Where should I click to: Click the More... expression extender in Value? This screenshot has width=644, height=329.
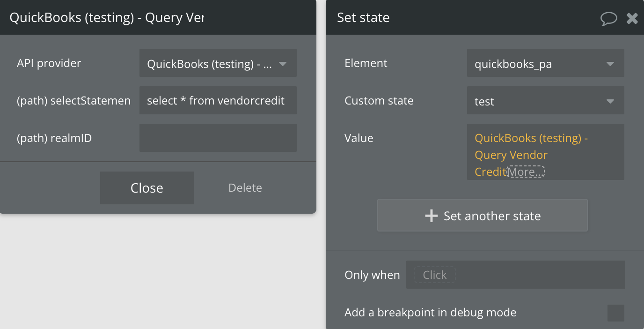[526, 172]
